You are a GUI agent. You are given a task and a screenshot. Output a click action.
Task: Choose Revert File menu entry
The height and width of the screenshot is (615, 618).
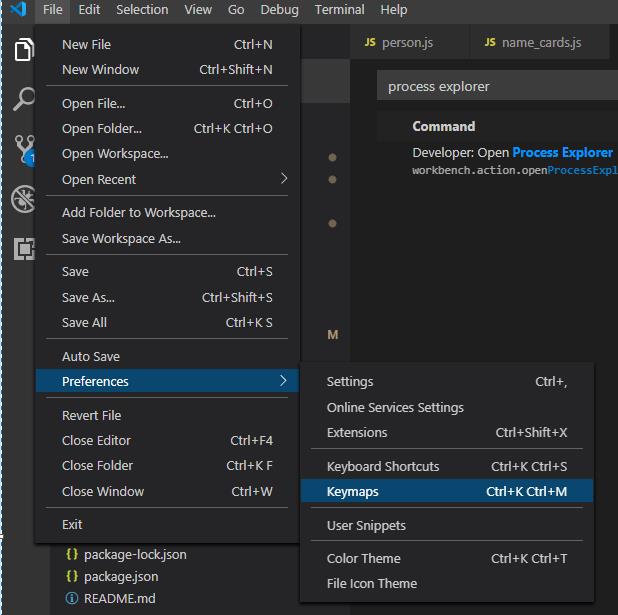[x=167, y=416]
